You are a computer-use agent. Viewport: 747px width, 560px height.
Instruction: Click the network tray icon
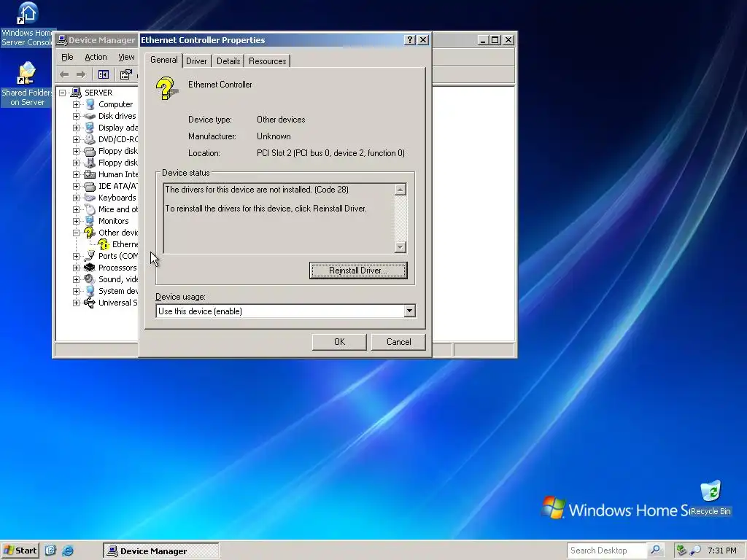682,551
